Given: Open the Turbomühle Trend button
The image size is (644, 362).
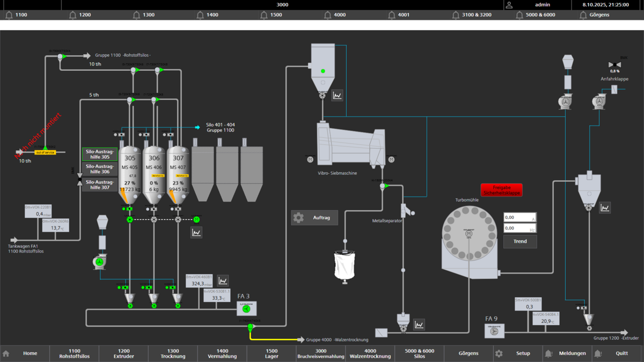Looking at the screenshot, I should tap(520, 241).
